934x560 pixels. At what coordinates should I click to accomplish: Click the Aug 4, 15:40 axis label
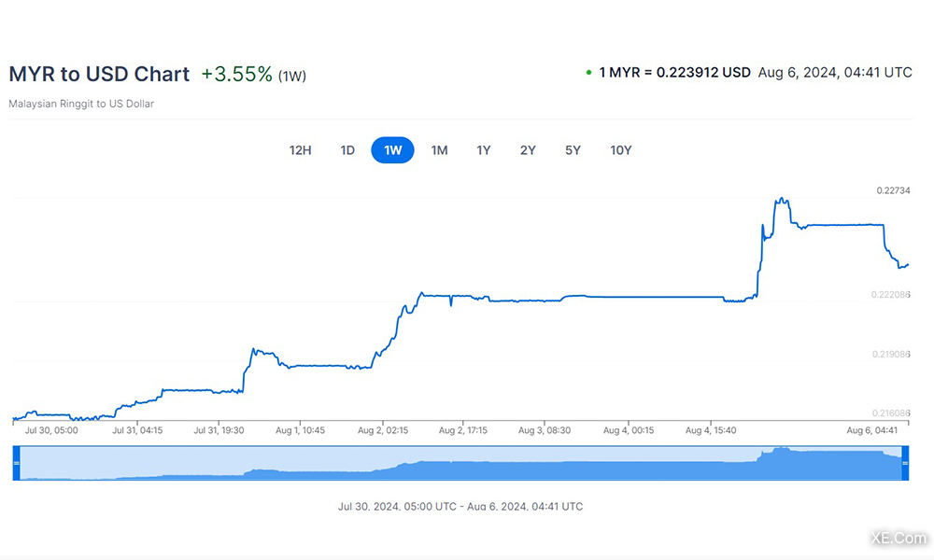point(711,430)
